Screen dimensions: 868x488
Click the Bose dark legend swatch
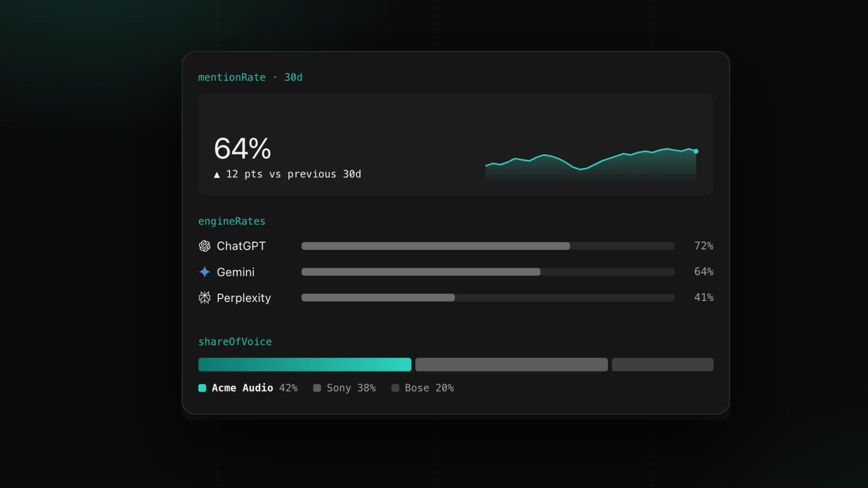395,388
